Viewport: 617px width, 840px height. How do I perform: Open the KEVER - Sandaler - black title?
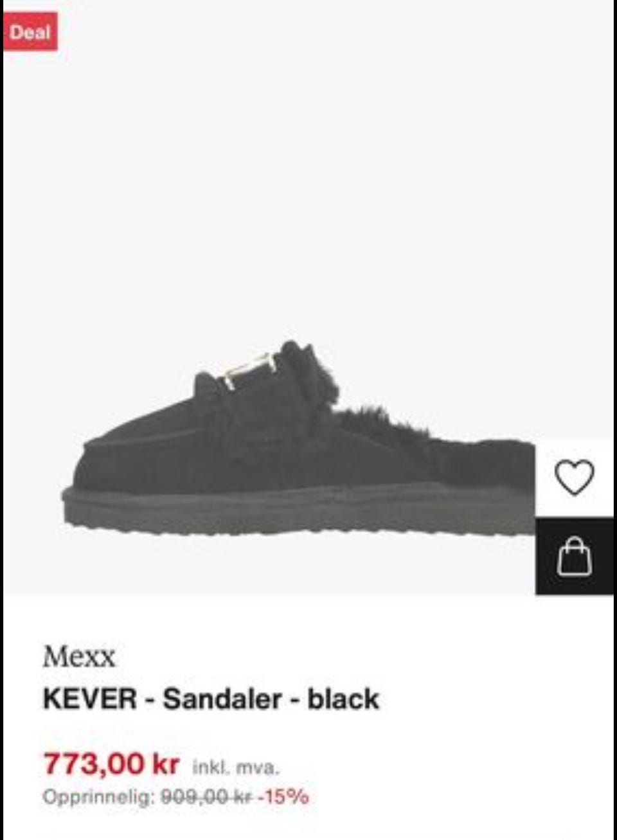coord(211,699)
